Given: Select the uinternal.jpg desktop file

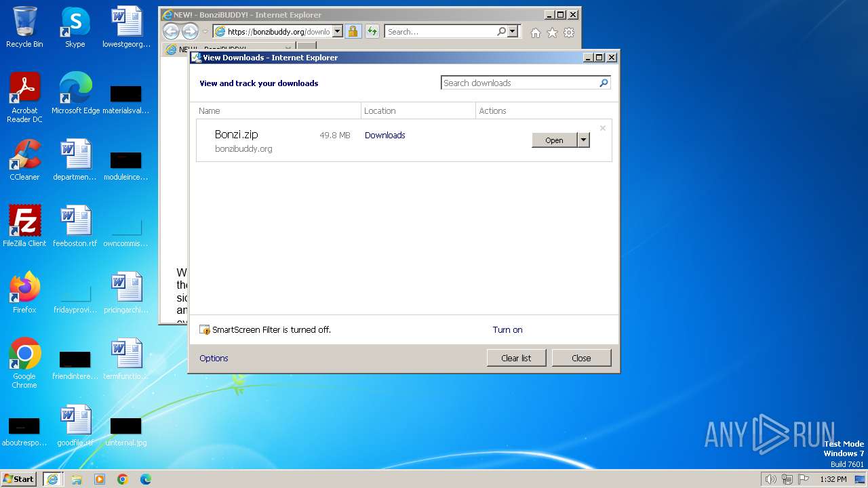Looking at the screenshot, I should [126, 430].
